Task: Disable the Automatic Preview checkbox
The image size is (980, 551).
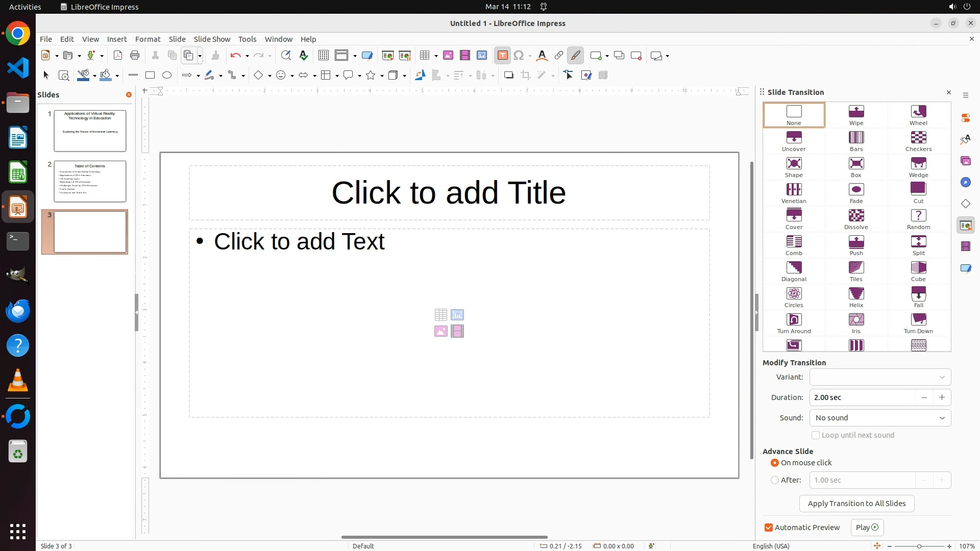Action: coord(769,528)
